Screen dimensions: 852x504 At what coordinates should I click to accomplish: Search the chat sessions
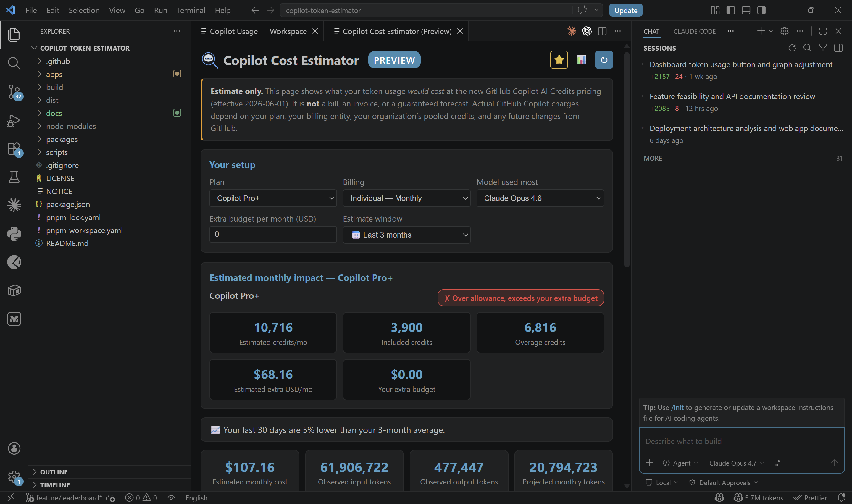pos(807,48)
